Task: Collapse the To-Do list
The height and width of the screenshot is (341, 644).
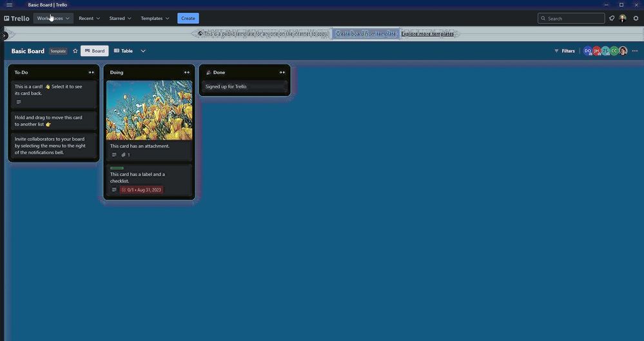Action: (x=91, y=72)
